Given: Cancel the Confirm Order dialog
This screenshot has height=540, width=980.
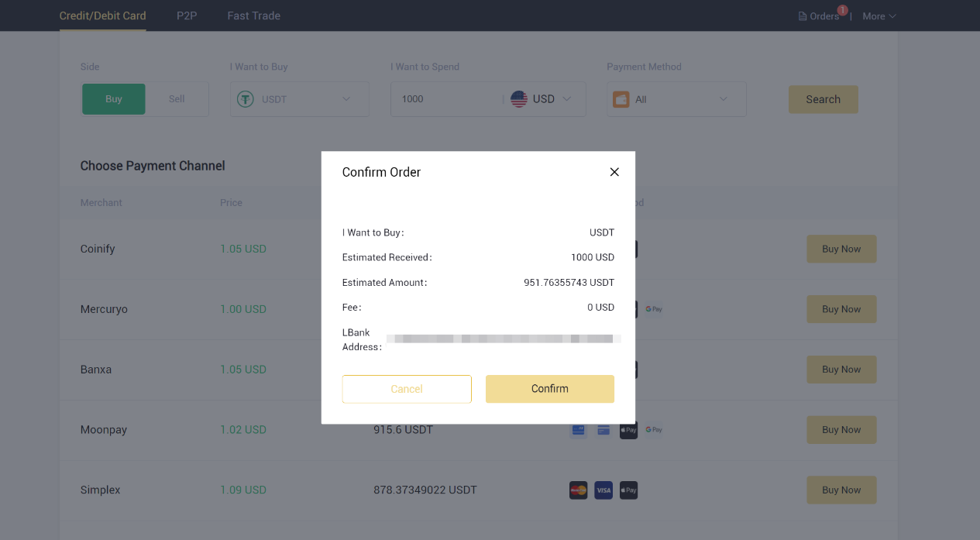Looking at the screenshot, I should 407,388.
